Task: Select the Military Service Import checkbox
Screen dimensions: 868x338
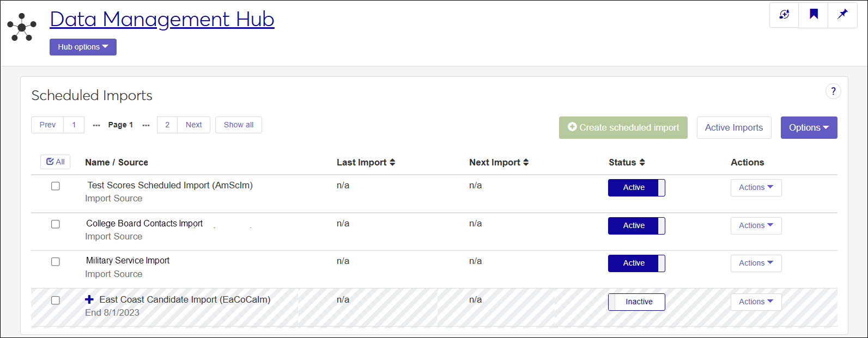Action: [x=56, y=262]
